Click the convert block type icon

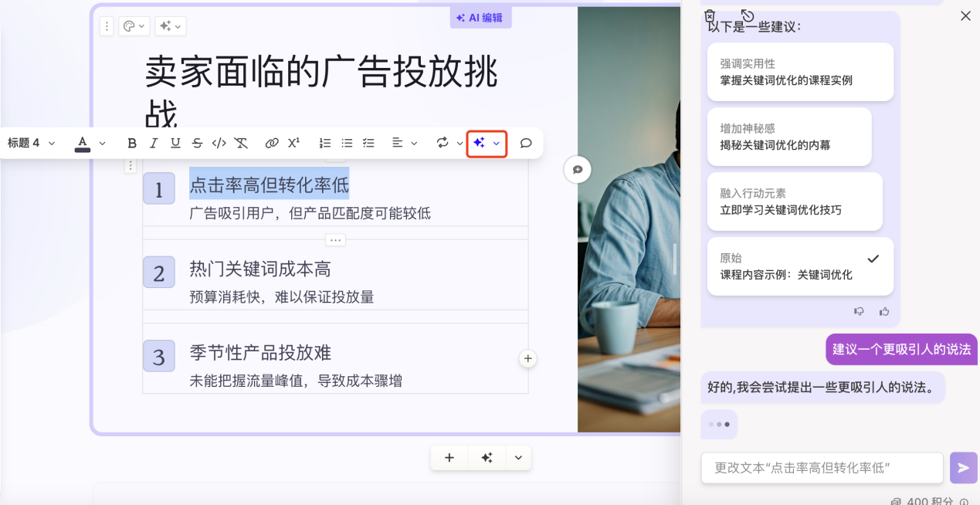click(x=443, y=143)
